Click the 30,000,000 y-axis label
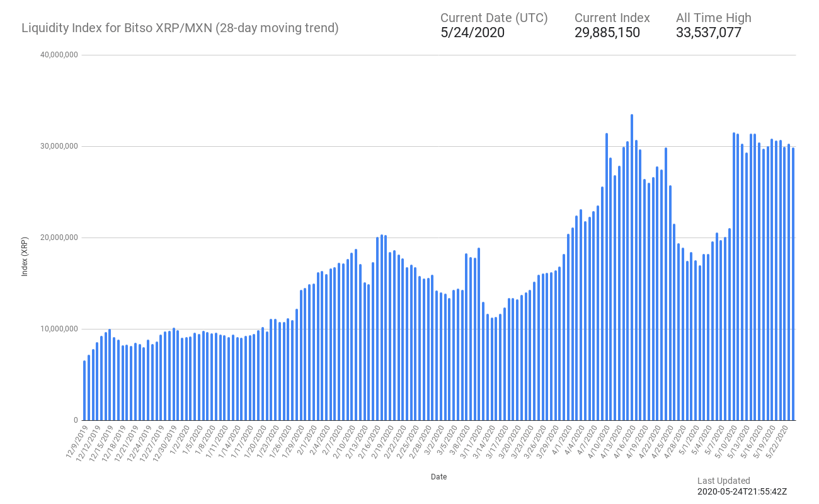 click(59, 146)
